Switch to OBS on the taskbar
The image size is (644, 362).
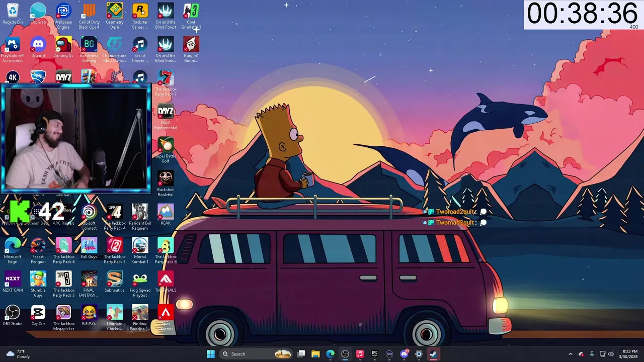(345, 354)
